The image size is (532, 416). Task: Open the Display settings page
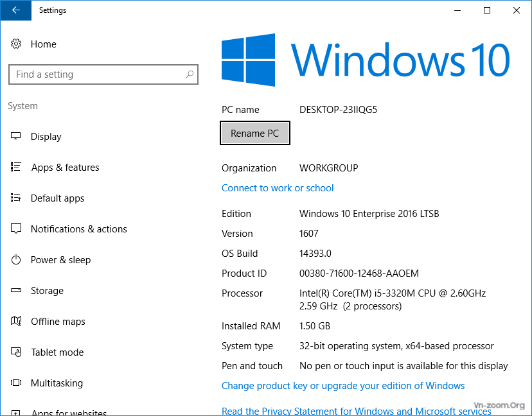46,137
